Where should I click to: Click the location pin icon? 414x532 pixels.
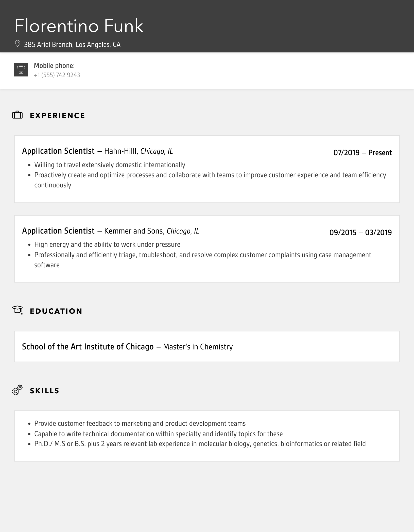18,44
